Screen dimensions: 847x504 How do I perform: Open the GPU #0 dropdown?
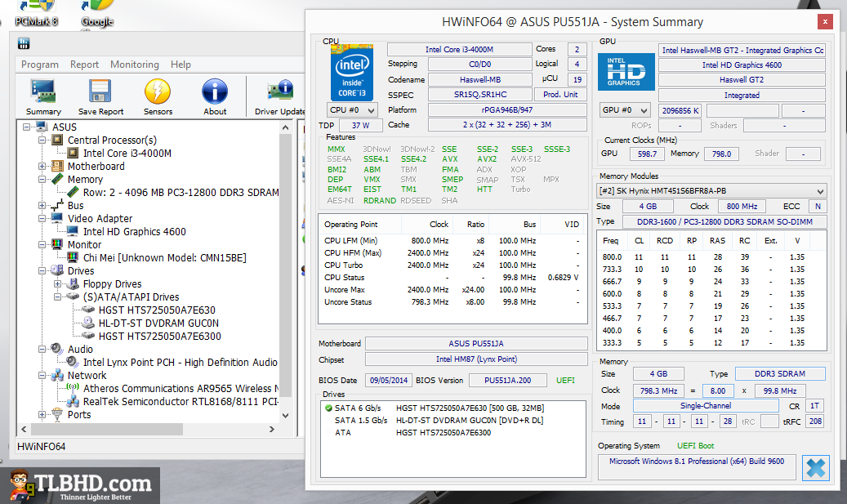(x=625, y=109)
